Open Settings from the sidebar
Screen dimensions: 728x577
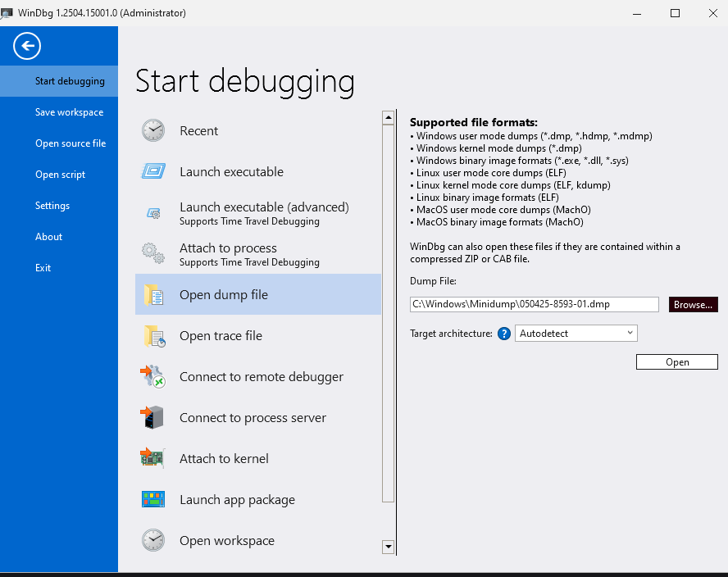(59, 206)
